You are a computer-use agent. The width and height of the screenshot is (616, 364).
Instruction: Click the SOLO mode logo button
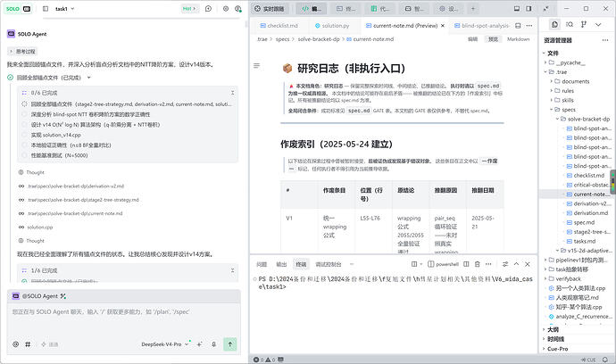(18, 8)
